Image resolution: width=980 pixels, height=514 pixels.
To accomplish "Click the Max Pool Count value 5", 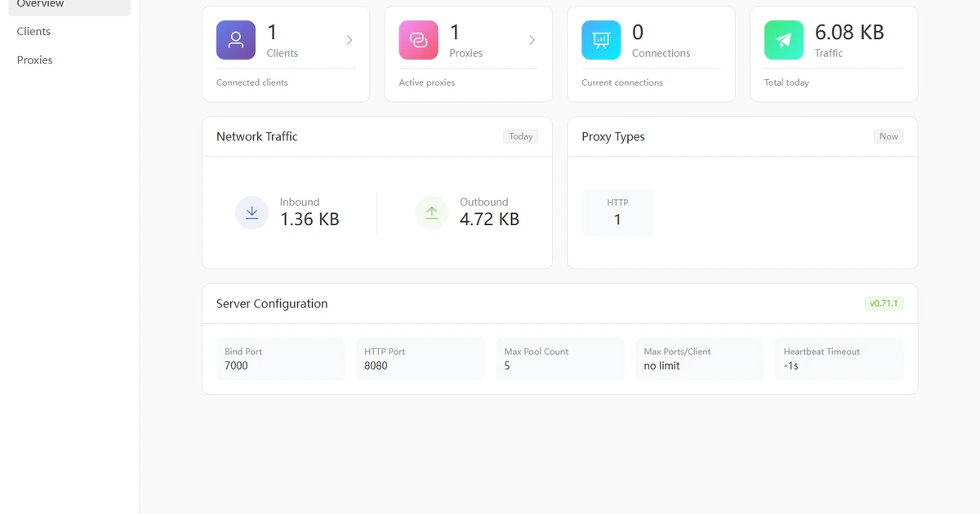I will click(x=507, y=366).
